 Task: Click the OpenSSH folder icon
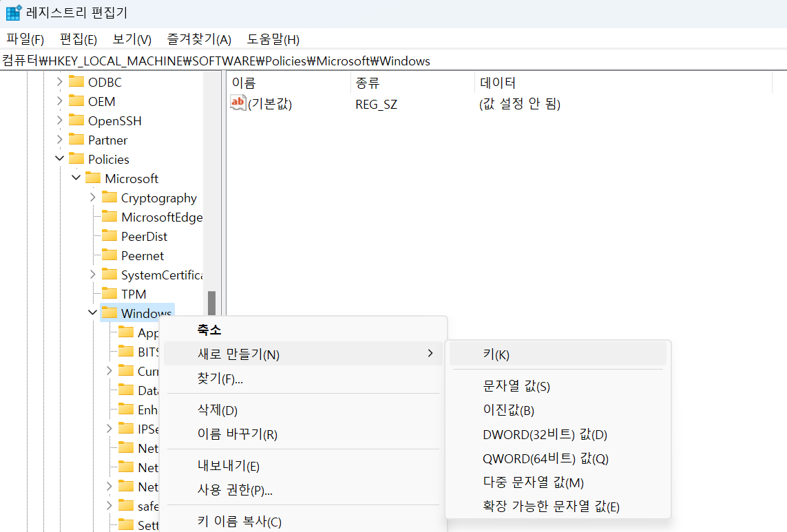(76, 120)
